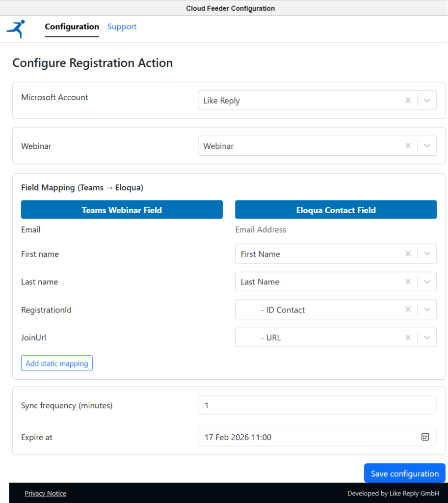The height and width of the screenshot is (503, 448).
Task: Clear the First Name field mapping
Action: pyautogui.click(x=408, y=253)
